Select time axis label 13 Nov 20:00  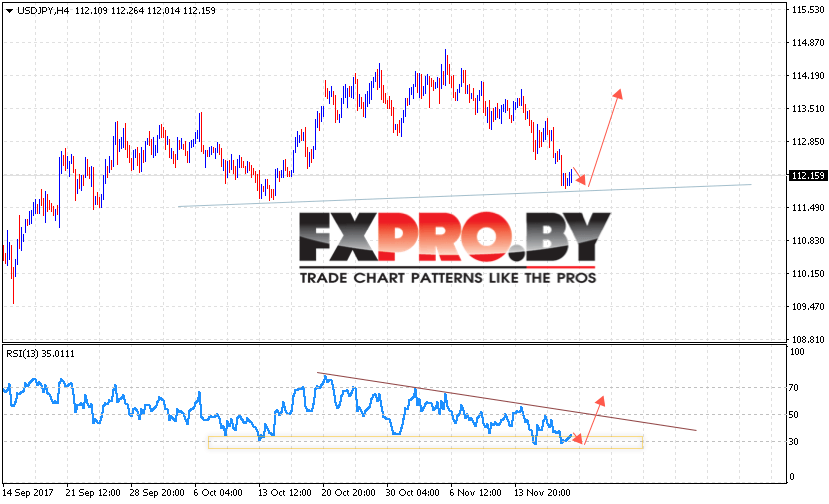click(542, 492)
